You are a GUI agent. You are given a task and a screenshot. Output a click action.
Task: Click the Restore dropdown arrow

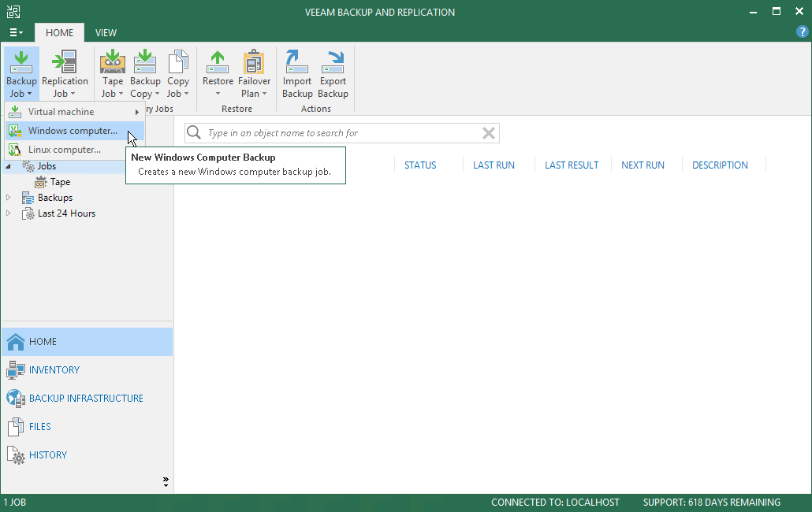[218, 94]
